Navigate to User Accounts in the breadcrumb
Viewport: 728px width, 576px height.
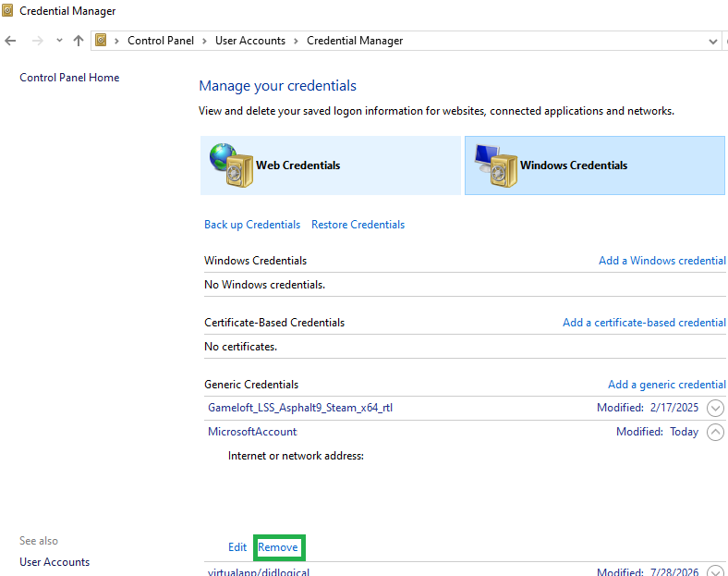click(250, 41)
